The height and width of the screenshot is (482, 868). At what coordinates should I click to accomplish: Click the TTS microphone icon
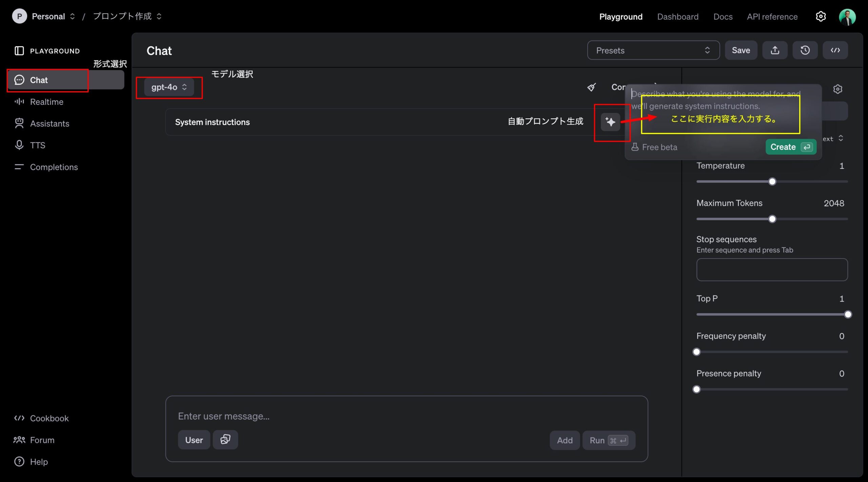[19, 145]
